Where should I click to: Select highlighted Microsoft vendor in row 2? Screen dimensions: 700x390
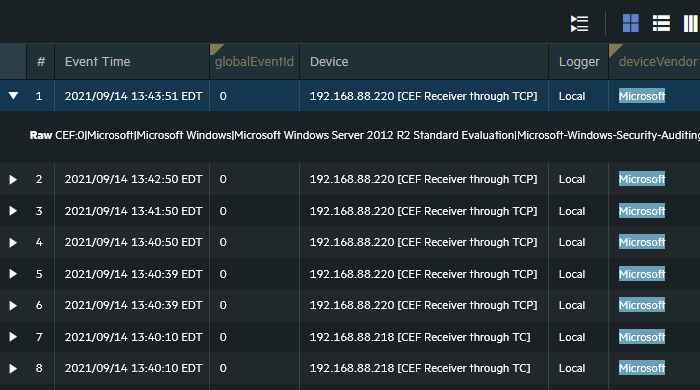(642, 179)
